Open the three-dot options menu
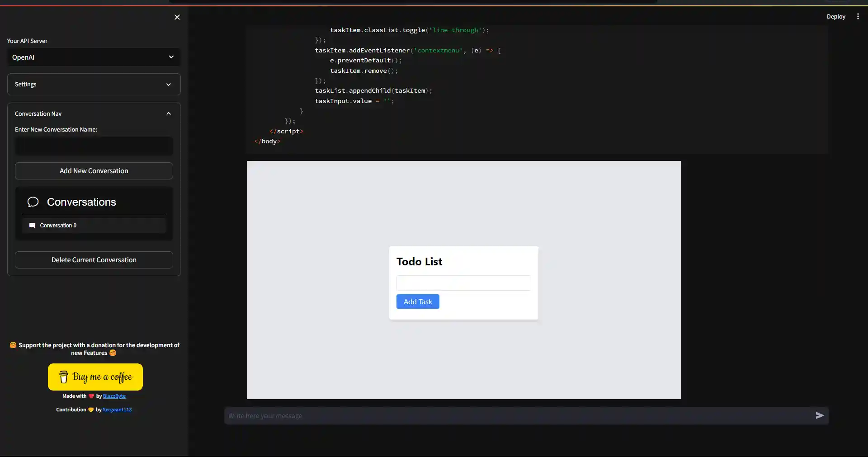Image resolution: width=868 pixels, height=457 pixels. tap(858, 16)
